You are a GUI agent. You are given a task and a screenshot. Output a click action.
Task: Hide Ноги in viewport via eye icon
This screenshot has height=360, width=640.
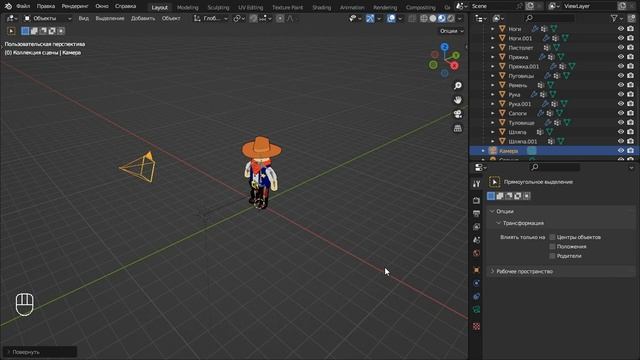pos(621,29)
